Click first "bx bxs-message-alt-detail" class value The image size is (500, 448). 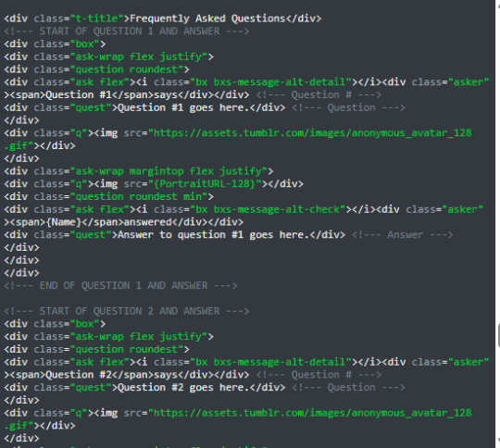click(x=270, y=82)
